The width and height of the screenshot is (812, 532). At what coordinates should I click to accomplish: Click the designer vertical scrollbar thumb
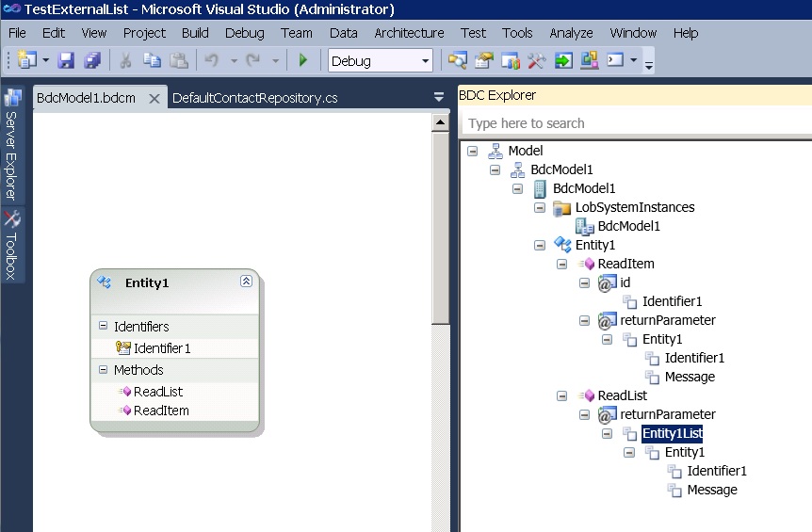pos(440,228)
